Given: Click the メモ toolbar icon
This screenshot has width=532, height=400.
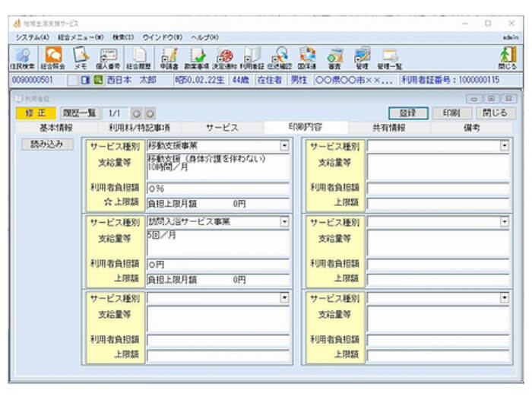Looking at the screenshot, I should [x=80, y=59].
